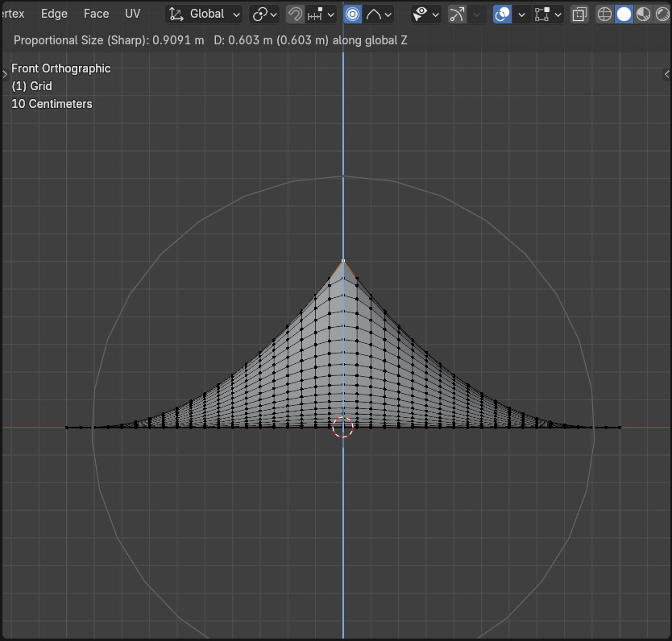The width and height of the screenshot is (672, 641).
Task: Toggle the viewport overlays button
Action: [502, 14]
